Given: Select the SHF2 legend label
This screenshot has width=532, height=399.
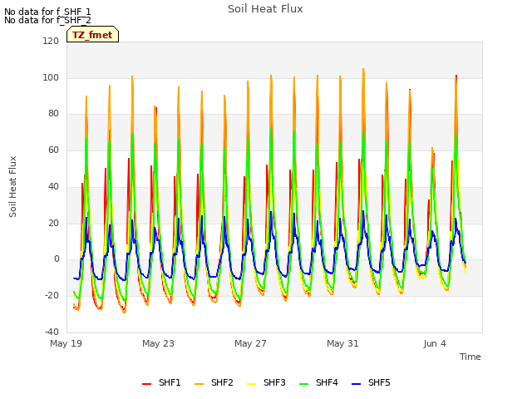Looking at the screenshot, I should tap(222, 382).
